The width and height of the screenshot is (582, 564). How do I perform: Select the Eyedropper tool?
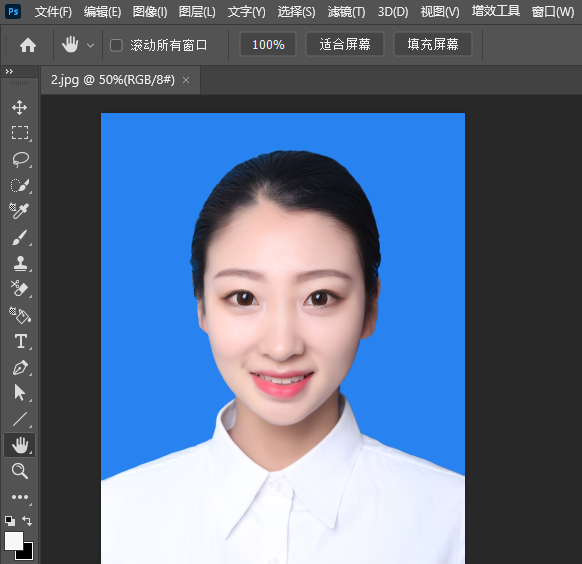pyautogui.click(x=19, y=211)
